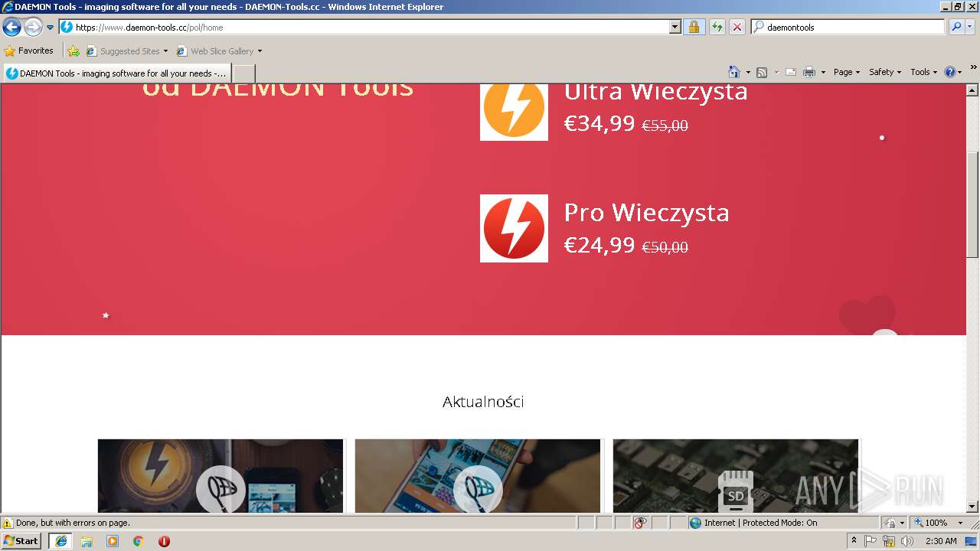This screenshot has width=980, height=551.
Task: Click Internet Explorer taskbar icon
Action: click(x=60, y=541)
